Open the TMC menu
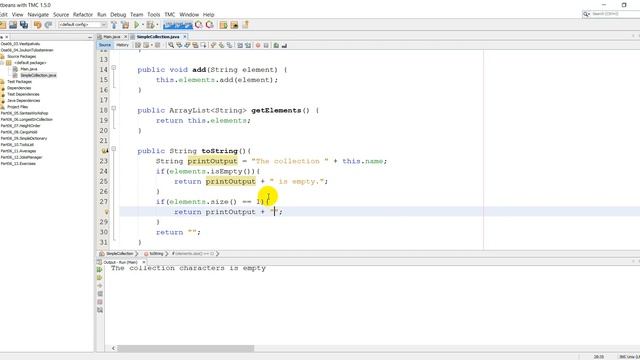Viewport: 640px width, 360px height. [x=169, y=15]
